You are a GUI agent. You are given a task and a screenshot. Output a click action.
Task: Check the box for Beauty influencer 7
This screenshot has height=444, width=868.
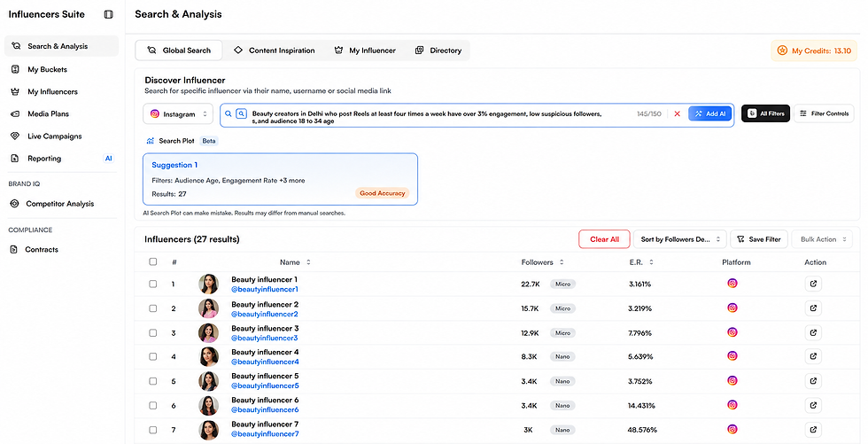[152, 430]
